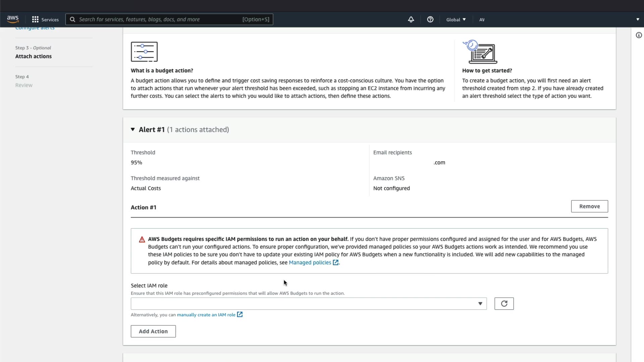Click the Add Action button
This screenshot has width=644, height=362.
[153, 331]
